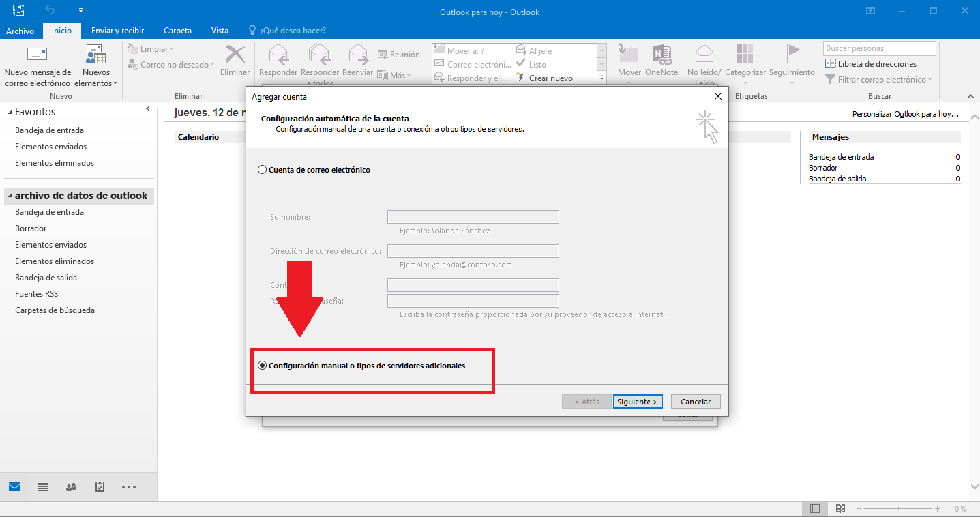
Task: Switch to Mail view icon in navigation bar
Action: (14, 487)
